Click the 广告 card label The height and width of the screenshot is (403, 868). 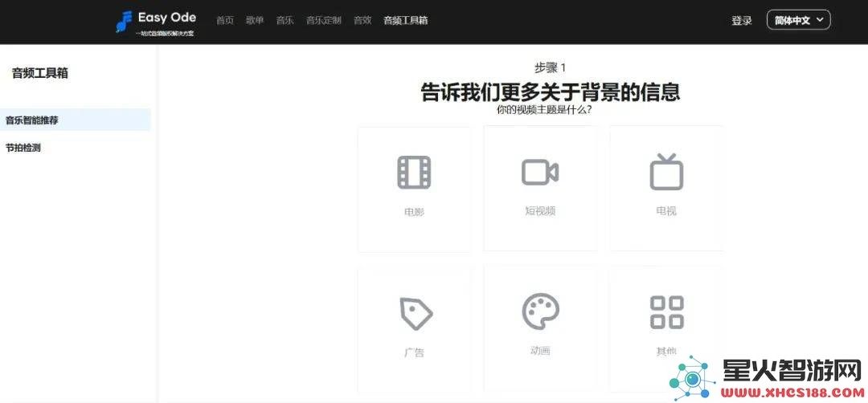tap(414, 352)
